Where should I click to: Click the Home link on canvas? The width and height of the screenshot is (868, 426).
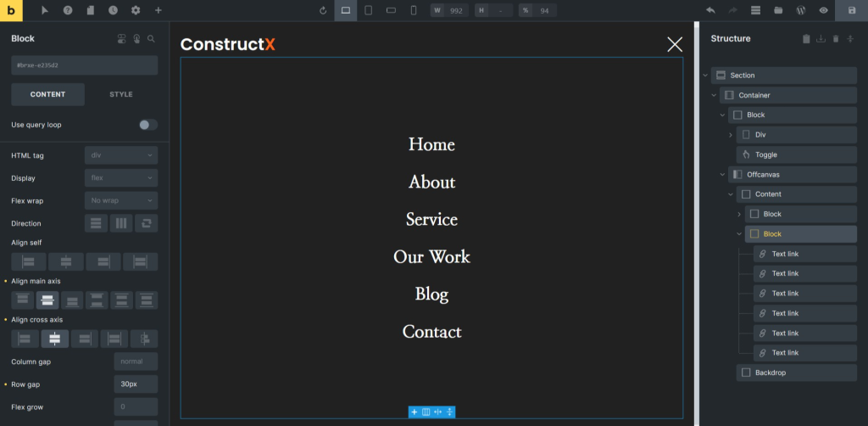(x=431, y=144)
